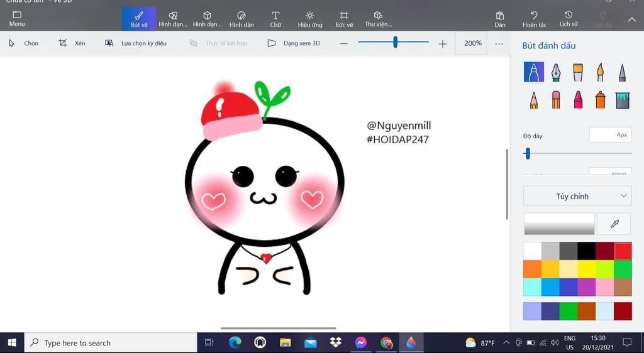
Task: Select the Pencil brush
Action: 533,100
